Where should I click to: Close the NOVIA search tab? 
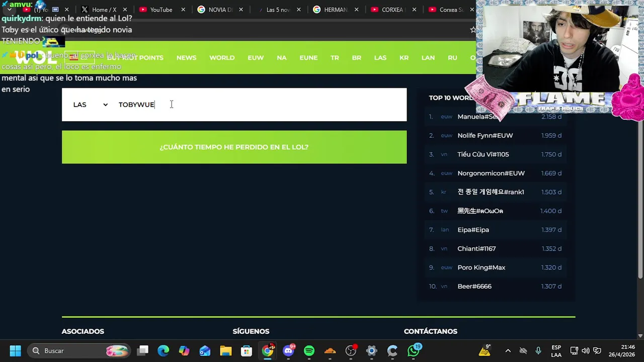241,10
